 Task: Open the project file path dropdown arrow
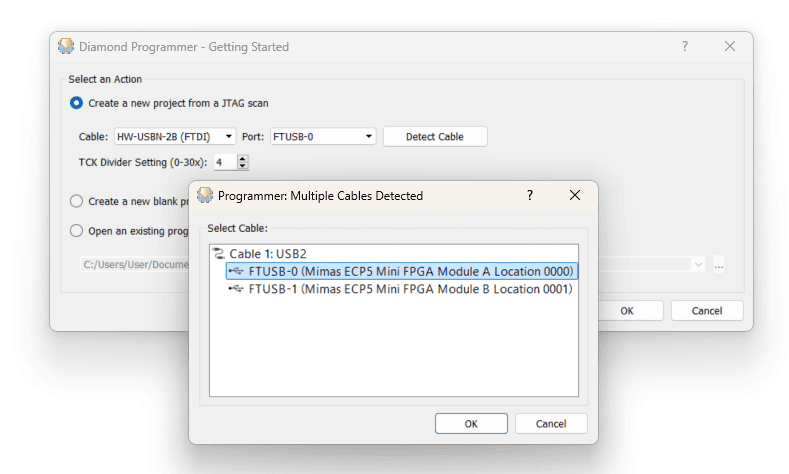(698, 264)
